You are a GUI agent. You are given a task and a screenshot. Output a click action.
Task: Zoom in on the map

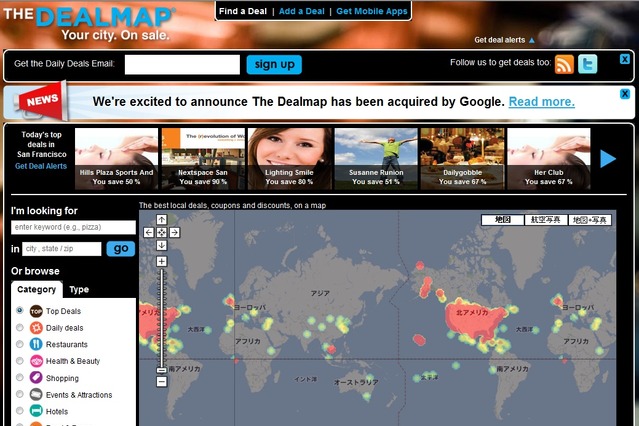click(x=162, y=261)
